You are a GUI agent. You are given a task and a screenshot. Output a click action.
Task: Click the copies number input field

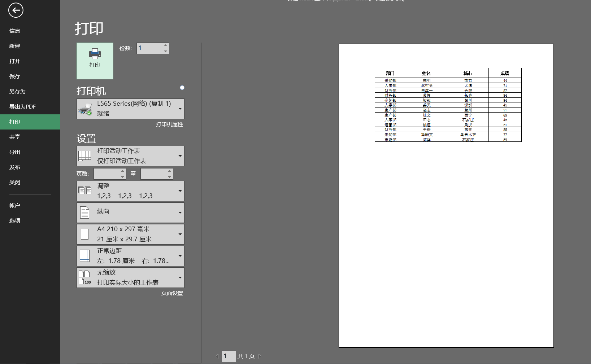(x=149, y=48)
